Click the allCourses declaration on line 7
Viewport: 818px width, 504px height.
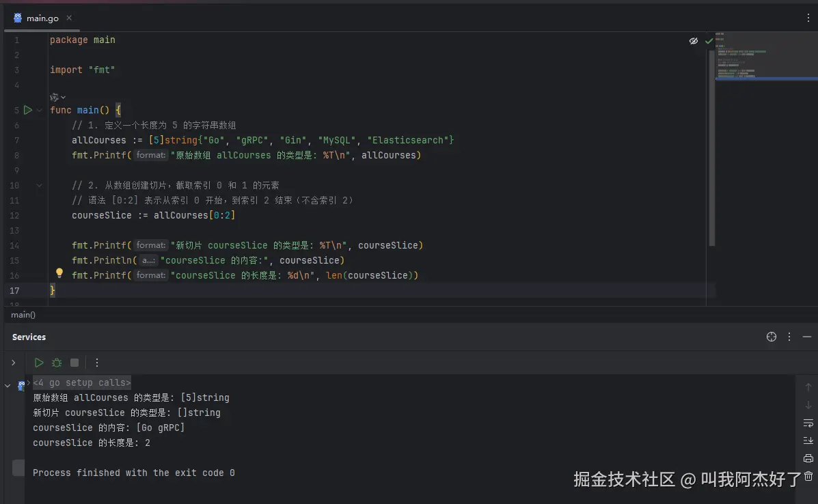(x=262, y=140)
